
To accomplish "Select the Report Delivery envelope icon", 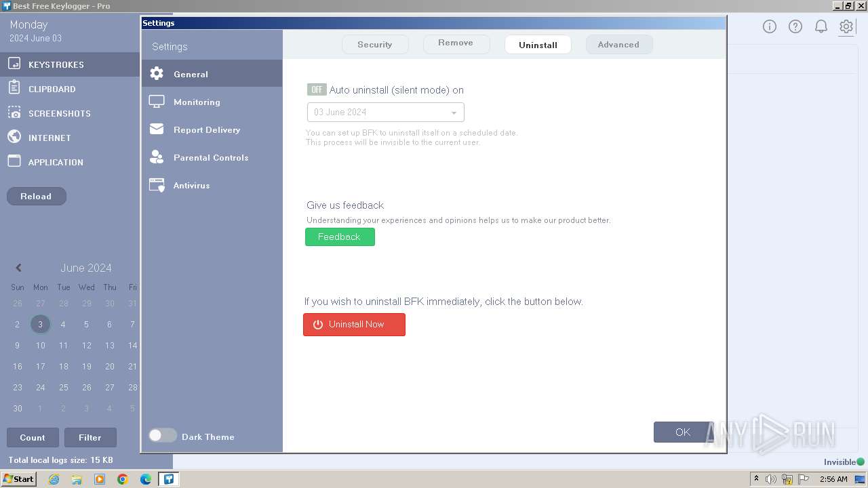I will 157,129.
